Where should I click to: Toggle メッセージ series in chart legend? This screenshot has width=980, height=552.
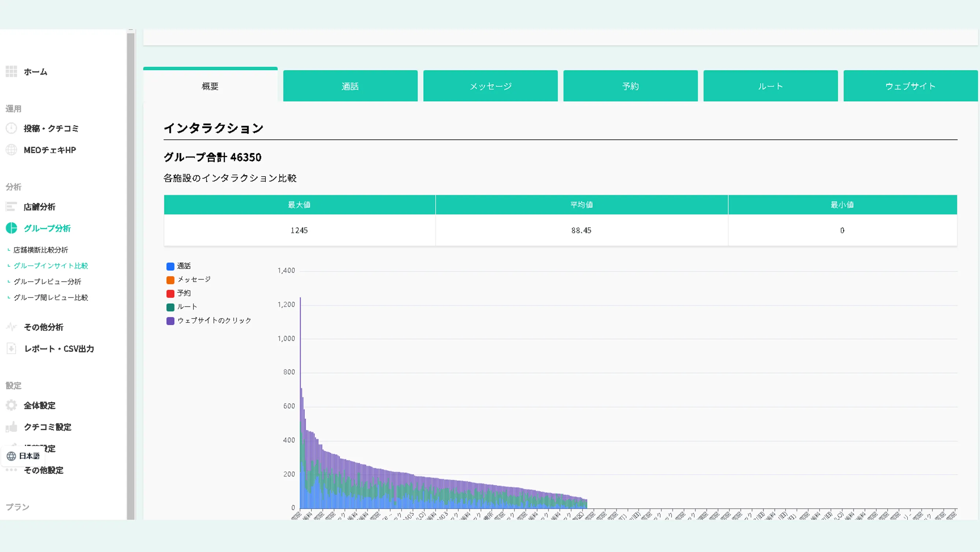[193, 280]
